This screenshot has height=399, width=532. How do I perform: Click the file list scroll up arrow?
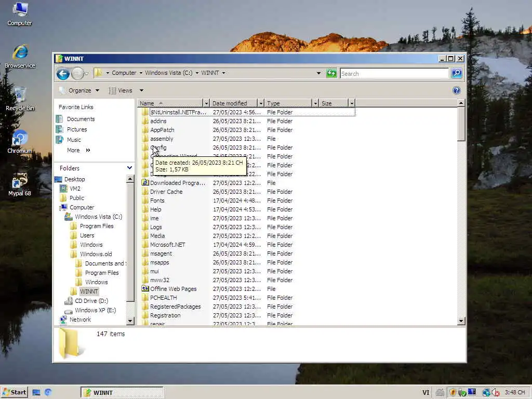461,102
